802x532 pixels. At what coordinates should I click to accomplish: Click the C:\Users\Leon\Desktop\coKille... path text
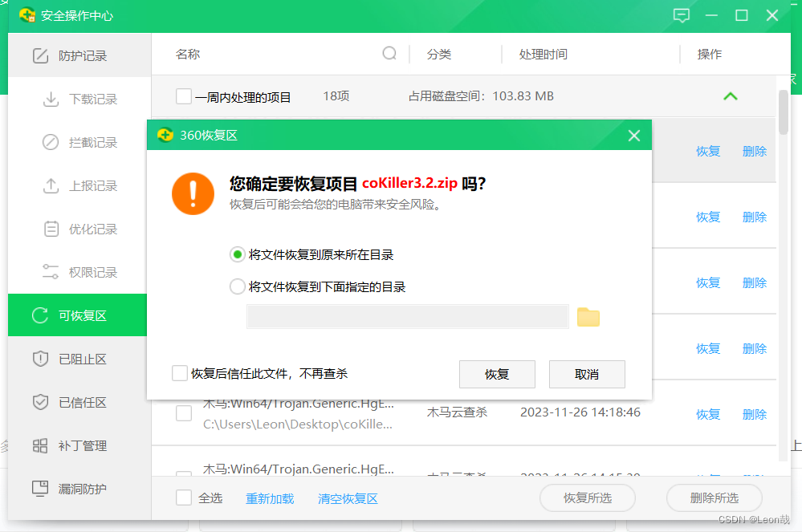click(298, 424)
